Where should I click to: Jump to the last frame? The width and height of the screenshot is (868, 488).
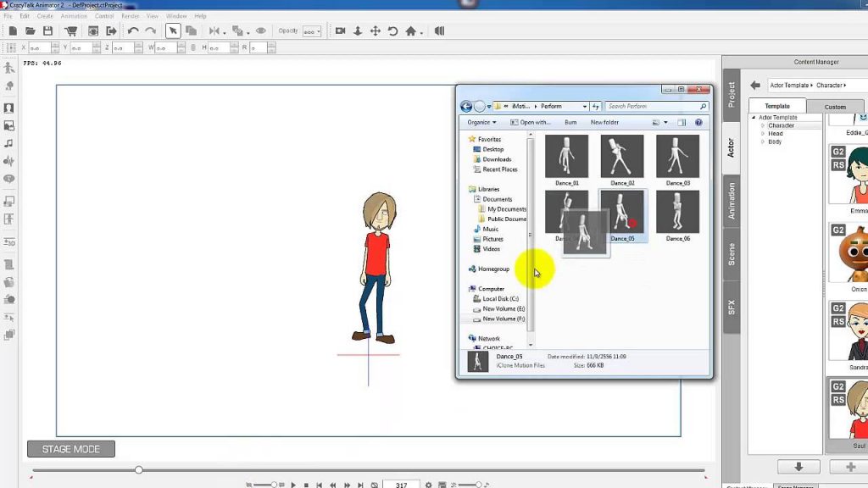coord(360,485)
